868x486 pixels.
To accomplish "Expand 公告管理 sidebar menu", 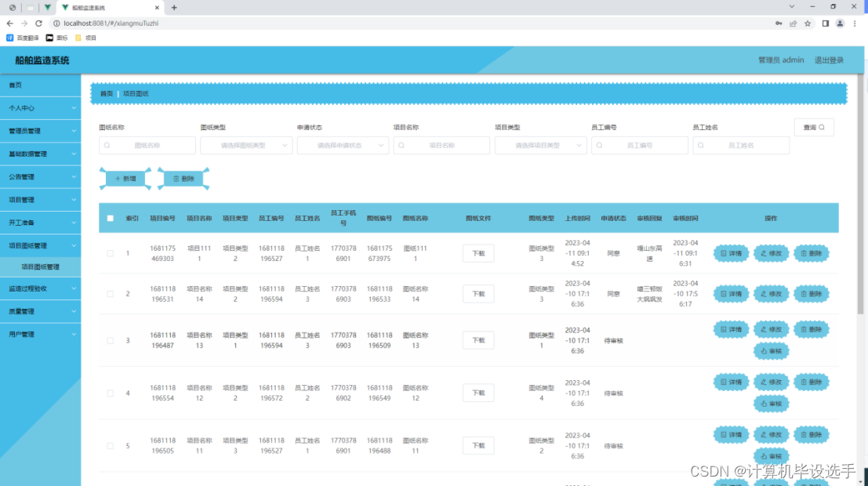I will [41, 177].
